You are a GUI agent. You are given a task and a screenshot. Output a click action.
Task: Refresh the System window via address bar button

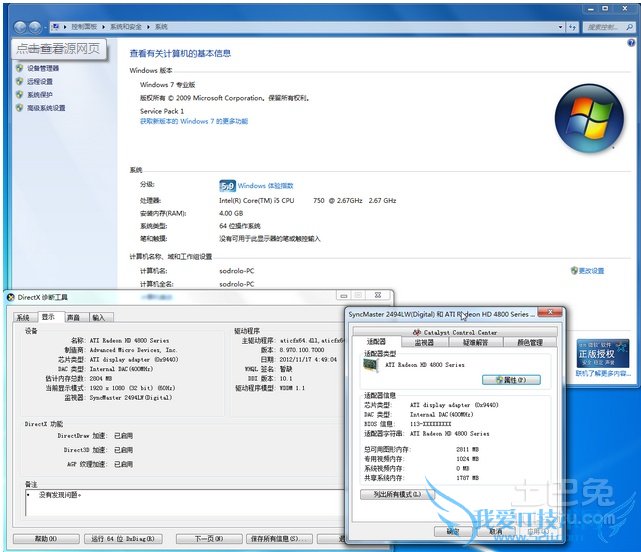click(572, 27)
